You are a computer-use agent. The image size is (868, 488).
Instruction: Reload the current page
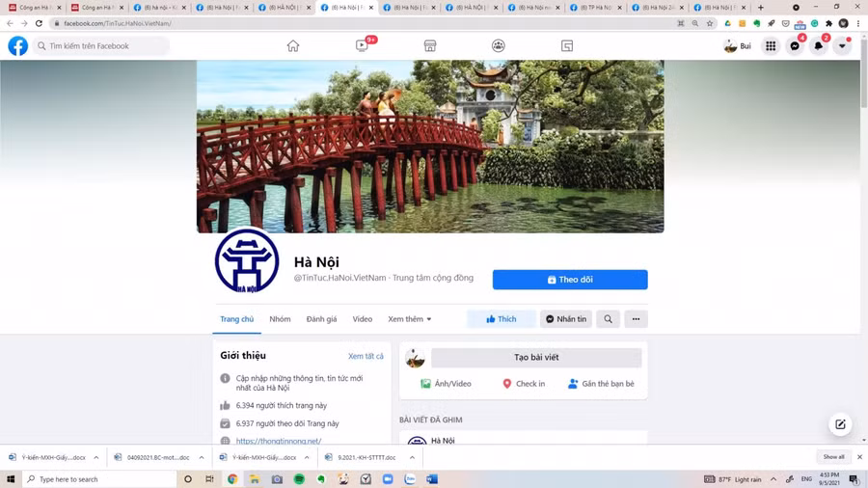tap(39, 23)
